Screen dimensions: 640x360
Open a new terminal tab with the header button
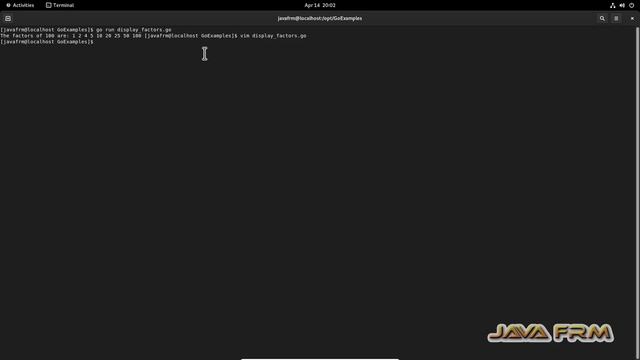pyautogui.click(x=8, y=18)
